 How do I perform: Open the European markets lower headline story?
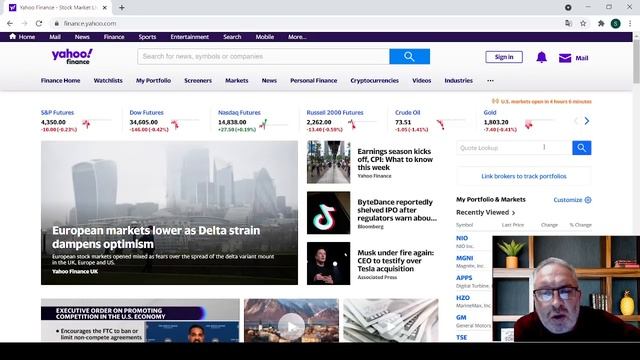tap(156, 237)
